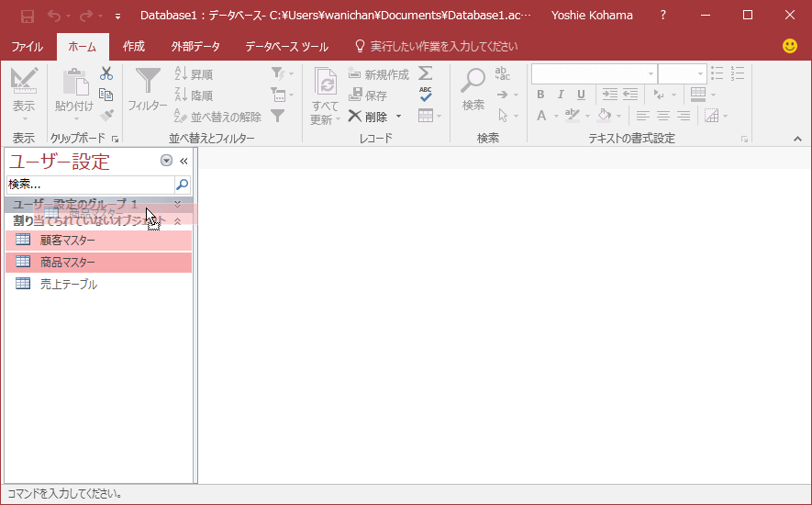Open the font size combo box

(x=682, y=73)
